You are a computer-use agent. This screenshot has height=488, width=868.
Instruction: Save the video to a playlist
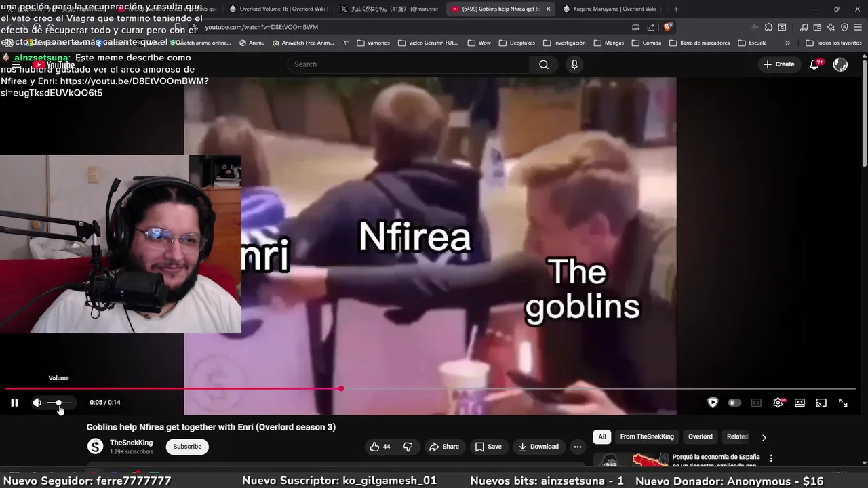coord(488,447)
